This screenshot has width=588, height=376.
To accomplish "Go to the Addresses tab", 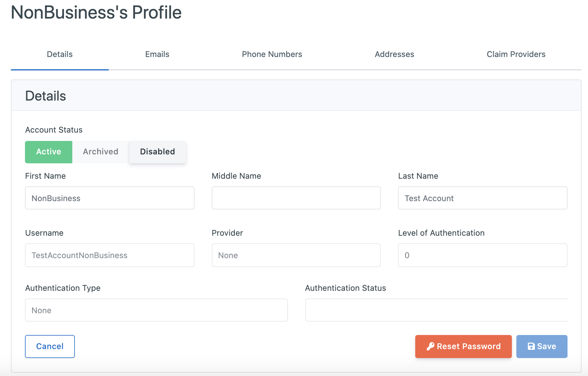I will click(x=394, y=54).
